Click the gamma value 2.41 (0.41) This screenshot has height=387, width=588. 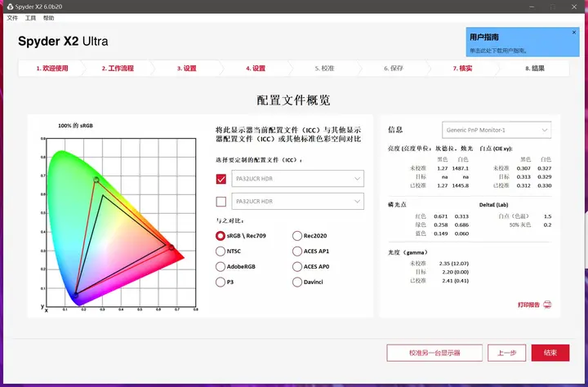(454, 281)
